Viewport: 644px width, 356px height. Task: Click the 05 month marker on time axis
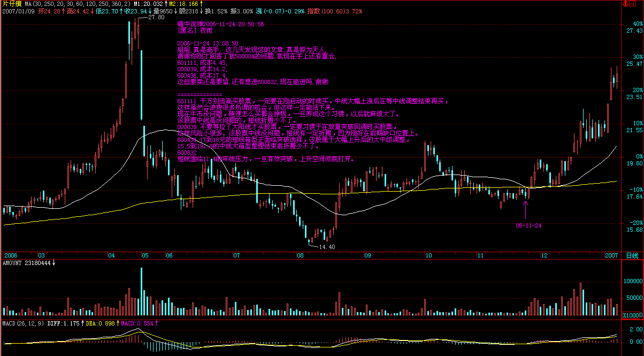tap(145, 255)
